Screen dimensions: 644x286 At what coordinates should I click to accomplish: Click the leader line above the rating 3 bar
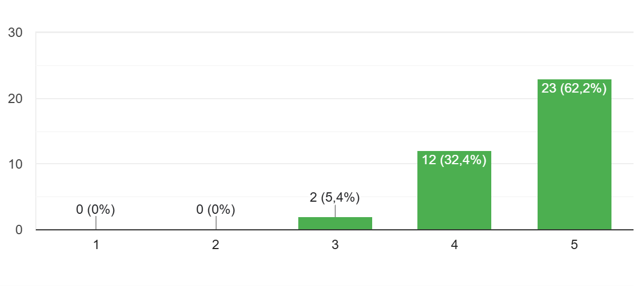click(335, 211)
